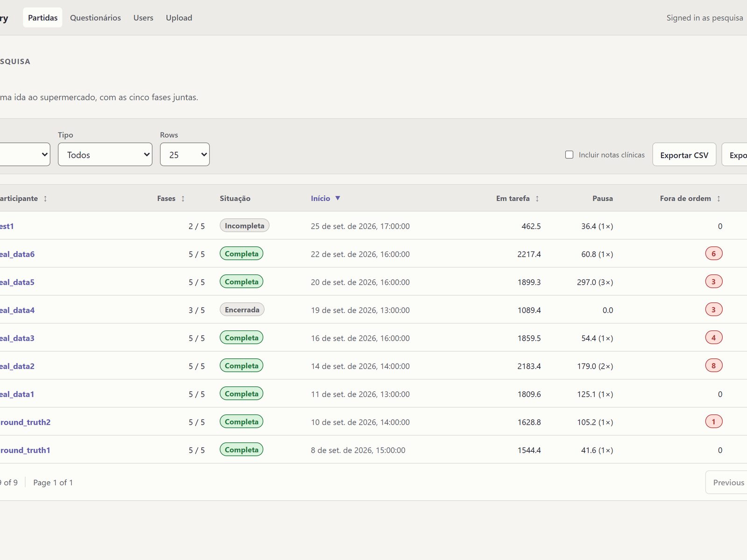Select the Em tarefa value 1544.4
Screen dimensions: 747x560
(529, 450)
